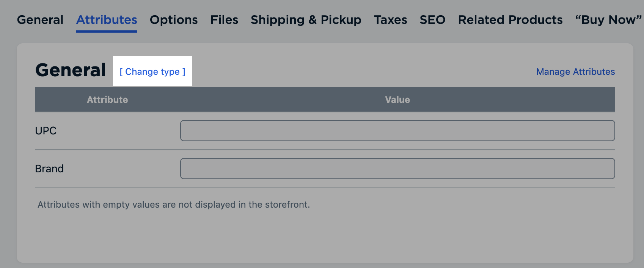Switch to the General tab

40,20
